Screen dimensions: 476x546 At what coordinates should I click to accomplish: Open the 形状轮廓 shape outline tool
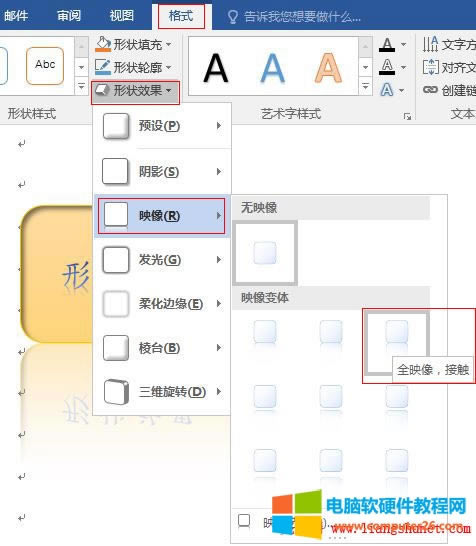tap(134, 67)
